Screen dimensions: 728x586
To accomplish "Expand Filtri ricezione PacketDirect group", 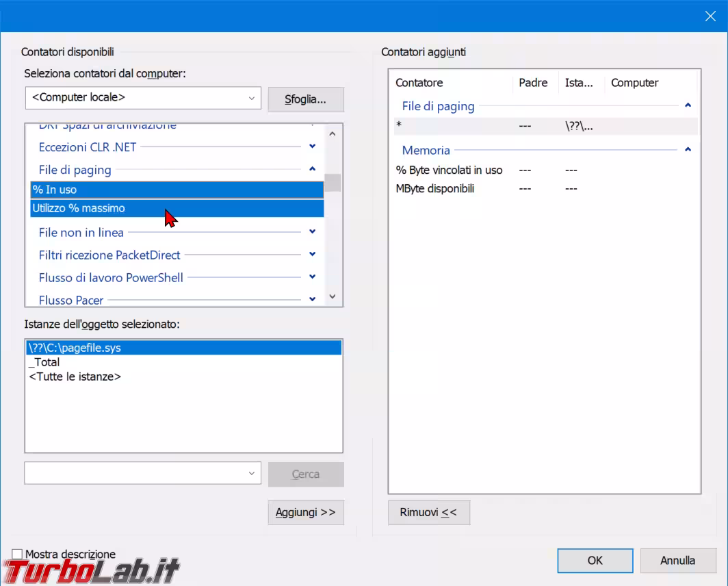I will [312, 255].
